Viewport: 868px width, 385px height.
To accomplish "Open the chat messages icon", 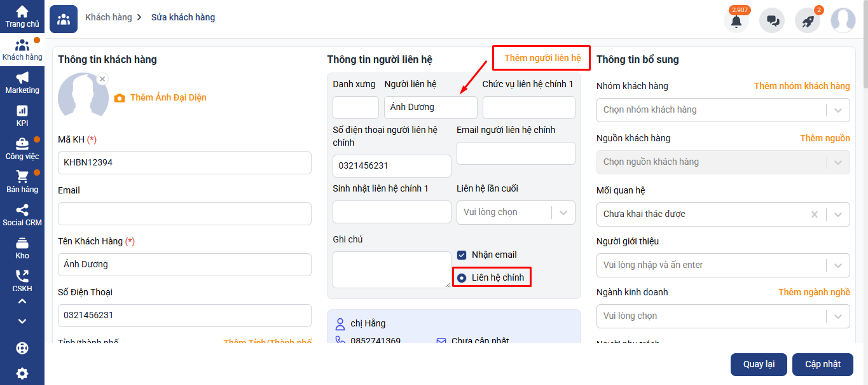I will (x=773, y=21).
